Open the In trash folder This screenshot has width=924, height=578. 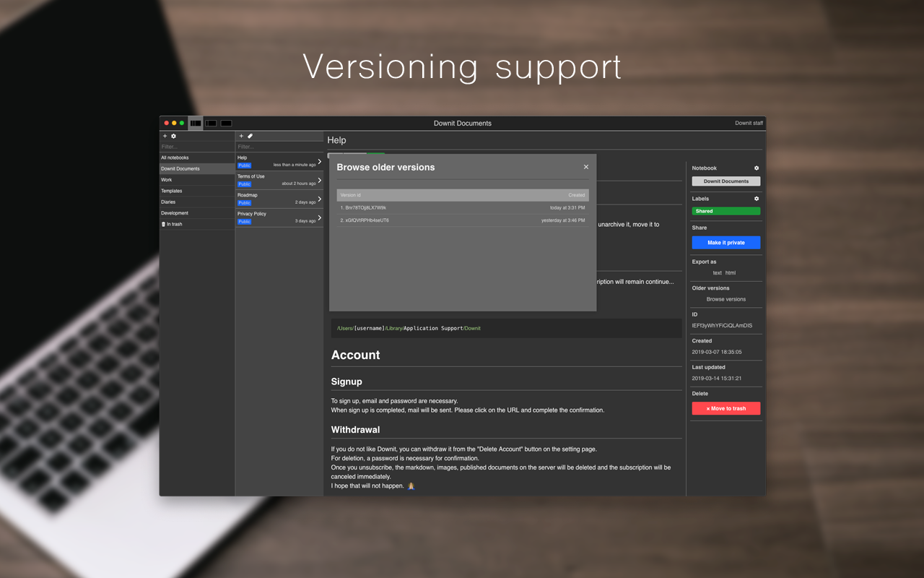(197, 224)
